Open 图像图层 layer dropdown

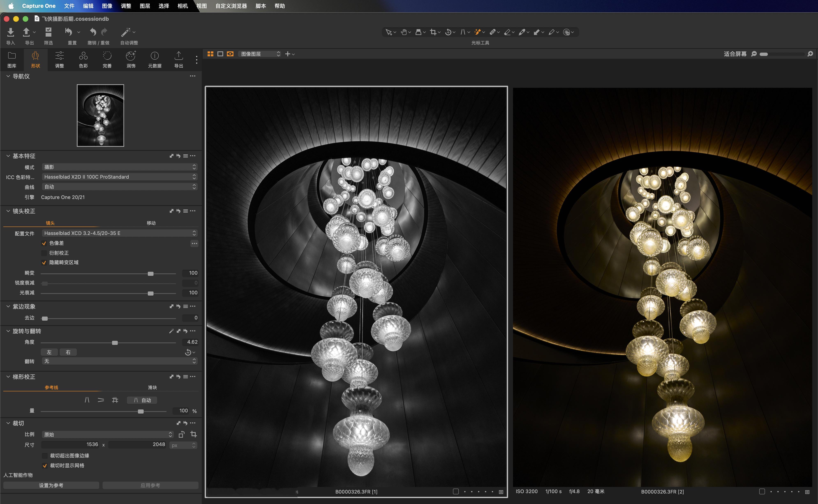tap(260, 54)
